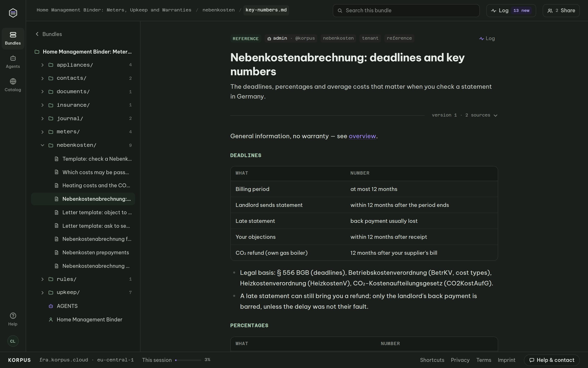
Task: Open 'Letter template: object to ...' file
Action: click(x=83, y=212)
